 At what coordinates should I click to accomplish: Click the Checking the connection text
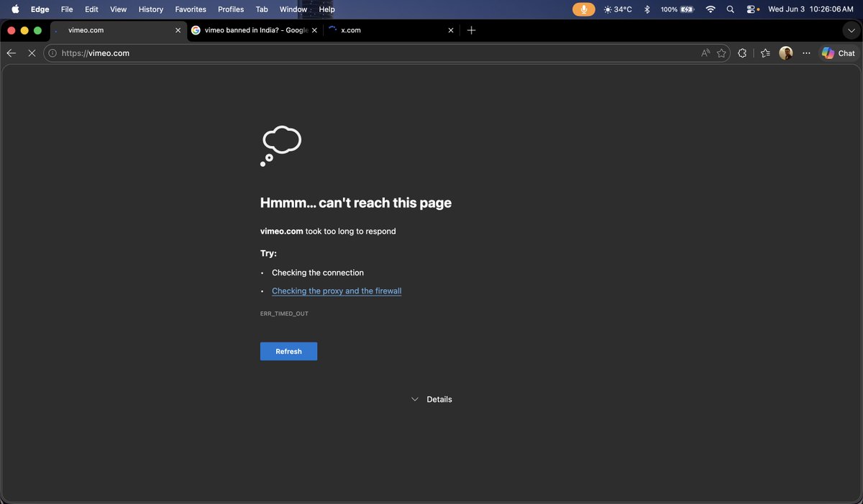(318, 272)
